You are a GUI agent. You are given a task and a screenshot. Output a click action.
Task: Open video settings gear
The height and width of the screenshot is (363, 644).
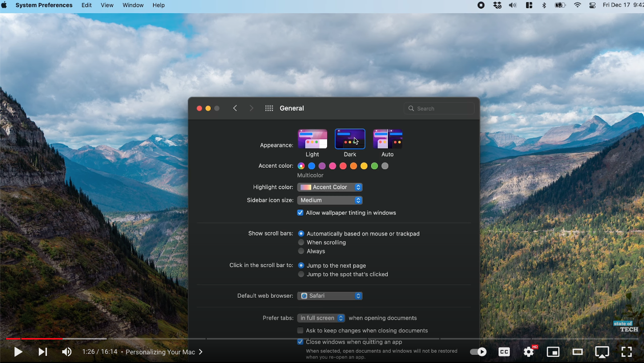coord(529,352)
